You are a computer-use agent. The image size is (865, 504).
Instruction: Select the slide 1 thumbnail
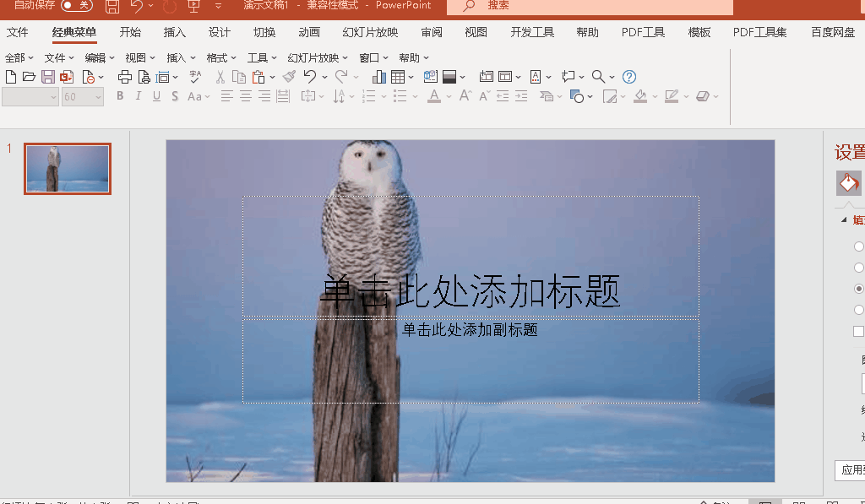click(67, 168)
